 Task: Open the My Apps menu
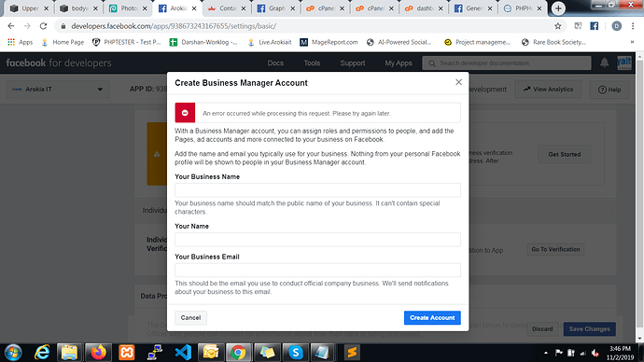(398, 63)
